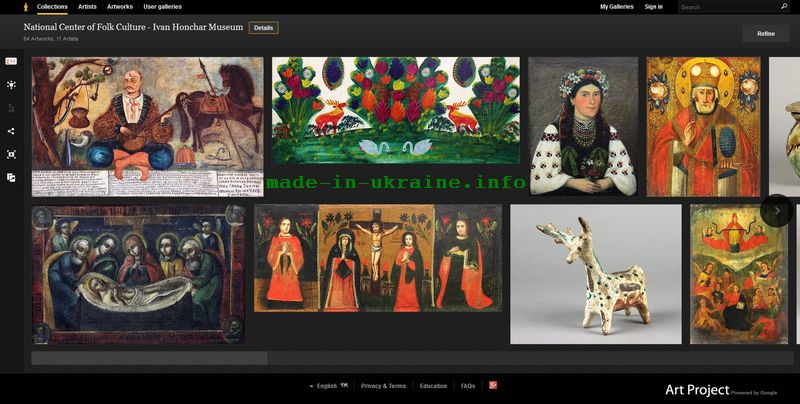This screenshot has width=800, height=404.
Task: Click the discover lightbulb sidebar icon
Action: (x=11, y=85)
